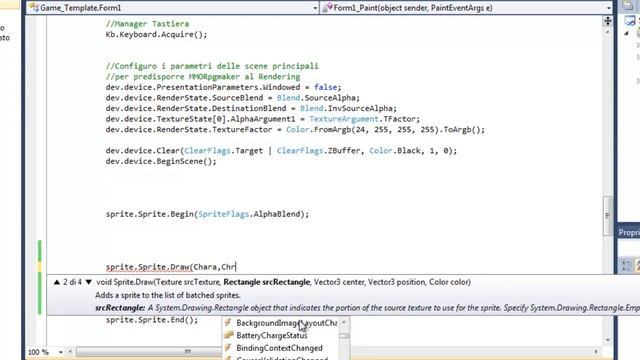The width and height of the screenshot is (640, 360).
Task: Select BackgroundImageLayoutChanged in the IntelliSense list
Action: (x=287, y=323)
